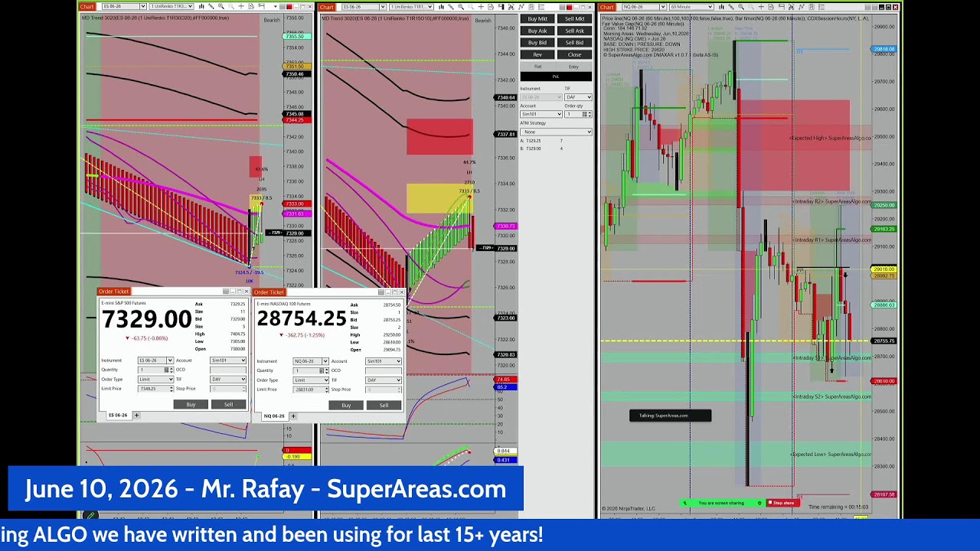This screenshot has width=980, height=551.
Task: Open bar type selector in left ES chart
Action: [x=201, y=7]
